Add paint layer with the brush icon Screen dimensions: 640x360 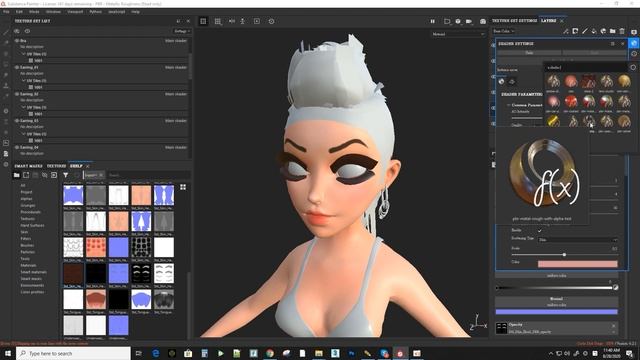(584, 31)
